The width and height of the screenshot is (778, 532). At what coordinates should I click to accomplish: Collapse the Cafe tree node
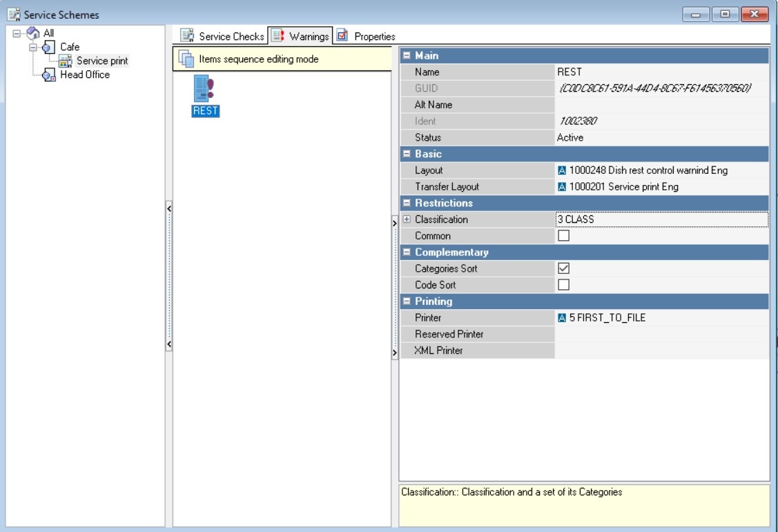pyautogui.click(x=33, y=47)
